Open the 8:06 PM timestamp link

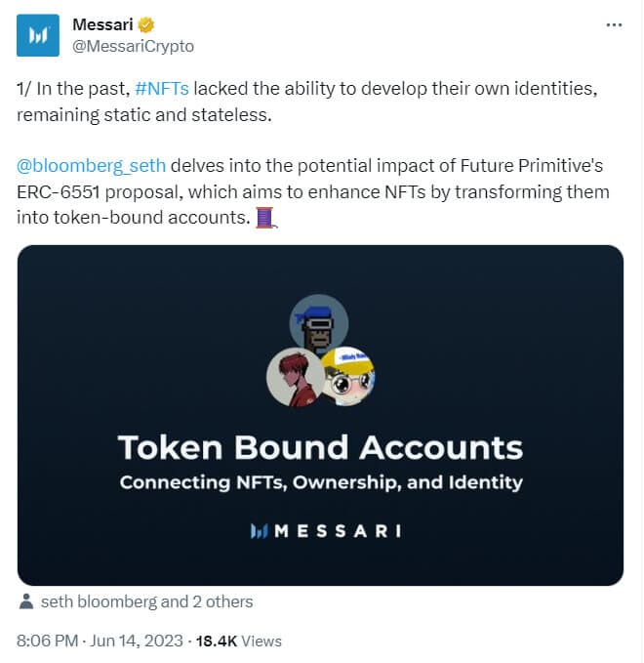tap(49, 641)
